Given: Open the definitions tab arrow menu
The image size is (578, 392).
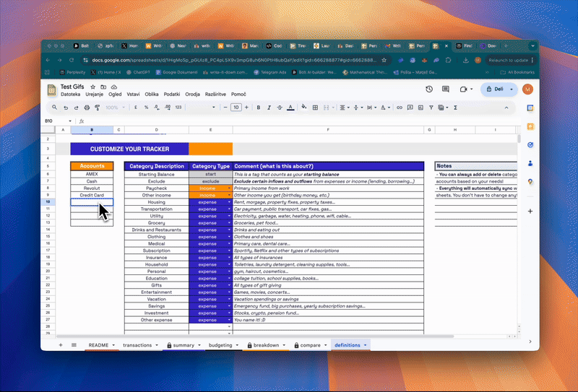Looking at the screenshot, I should click(x=366, y=346).
